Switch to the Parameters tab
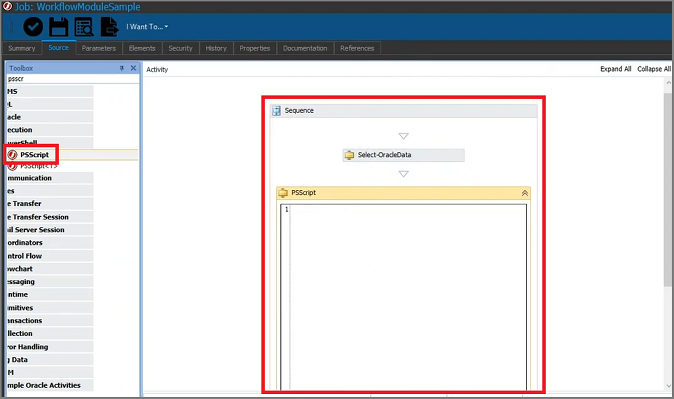This screenshot has height=399, width=674. [99, 48]
